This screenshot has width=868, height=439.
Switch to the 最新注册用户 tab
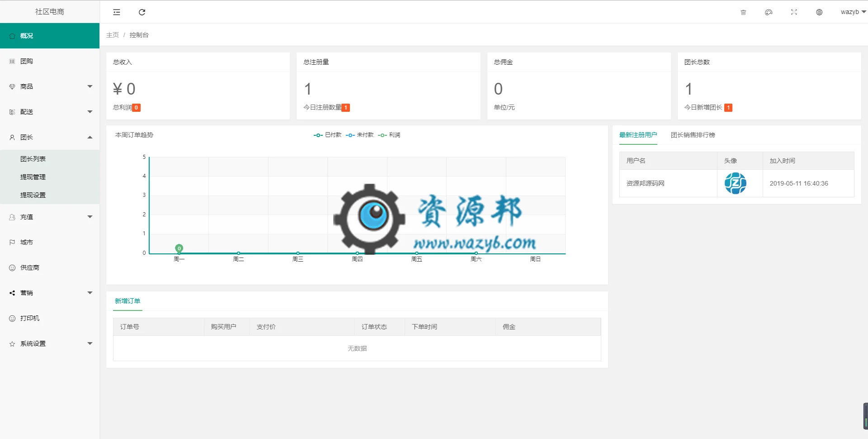coord(638,135)
